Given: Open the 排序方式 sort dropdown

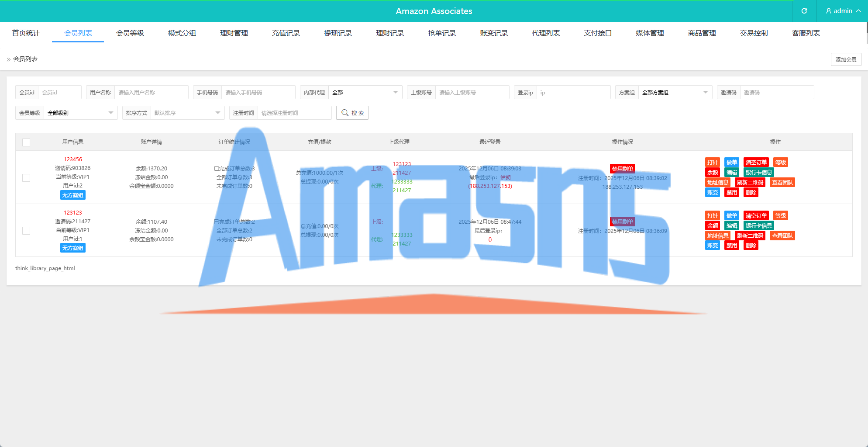Looking at the screenshot, I should pyautogui.click(x=187, y=113).
